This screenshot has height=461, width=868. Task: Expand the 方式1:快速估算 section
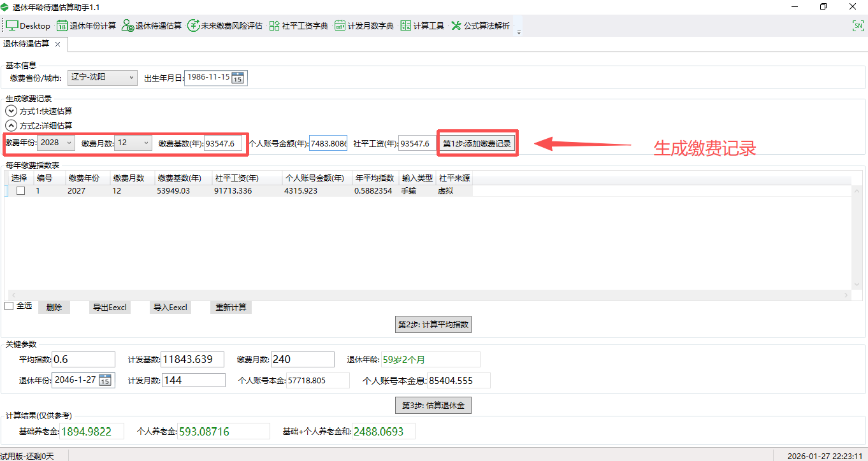pyautogui.click(x=11, y=111)
